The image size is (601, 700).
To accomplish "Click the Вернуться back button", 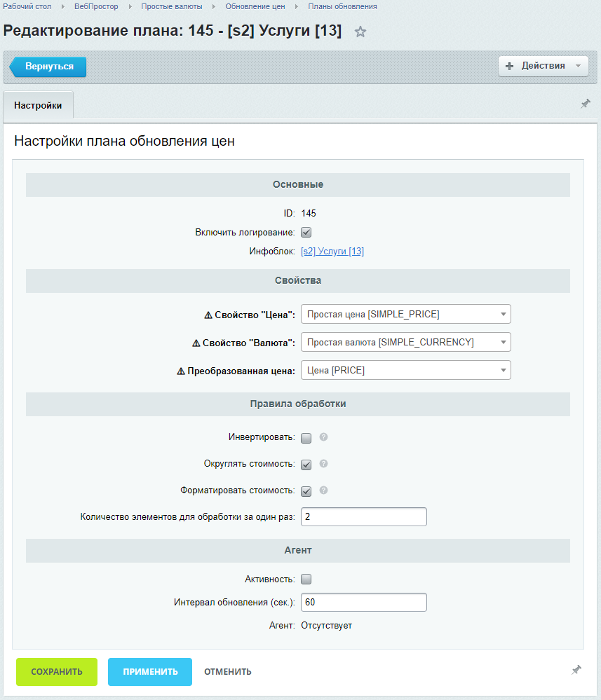I will (48, 67).
